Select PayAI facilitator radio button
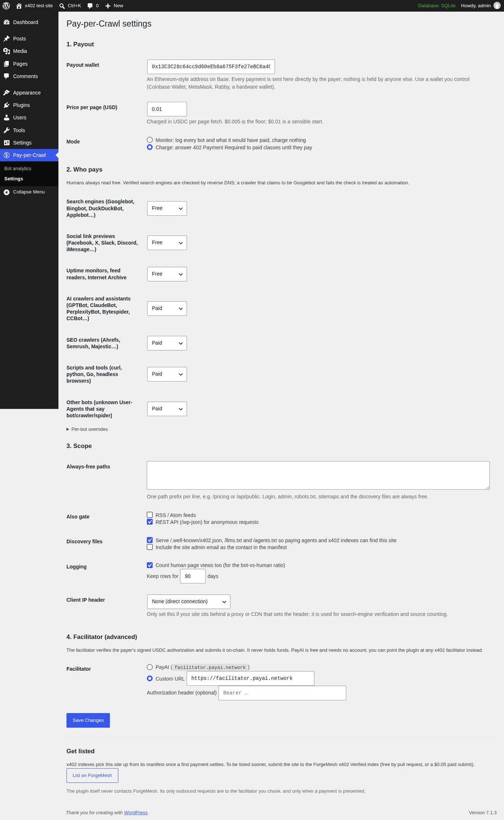This screenshot has width=504, height=820. 150,667
